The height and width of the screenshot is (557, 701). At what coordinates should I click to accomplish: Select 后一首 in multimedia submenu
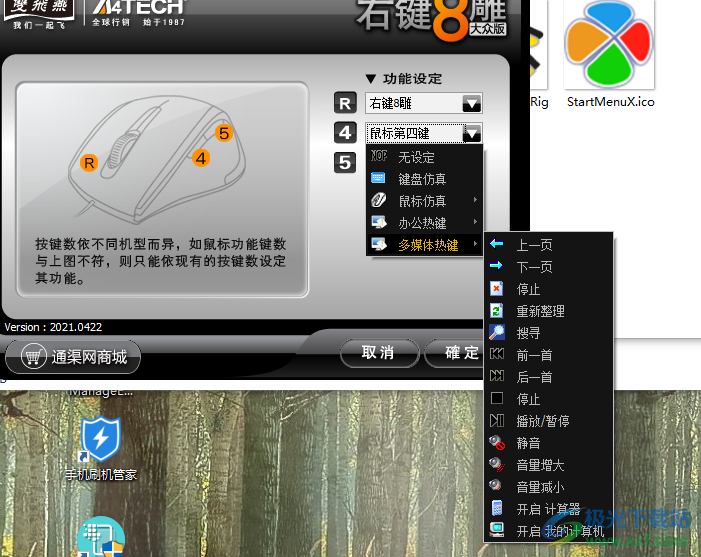549,376
